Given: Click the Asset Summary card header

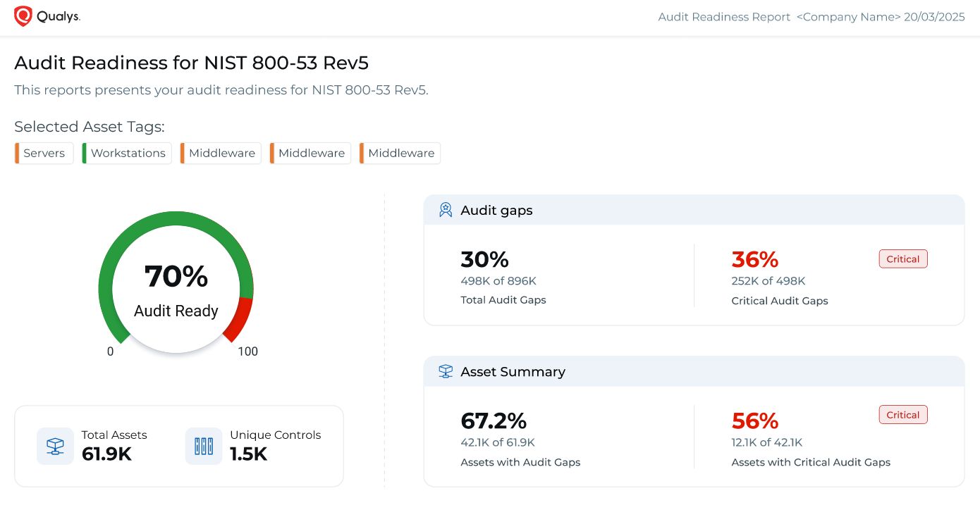Looking at the screenshot, I should (x=694, y=371).
